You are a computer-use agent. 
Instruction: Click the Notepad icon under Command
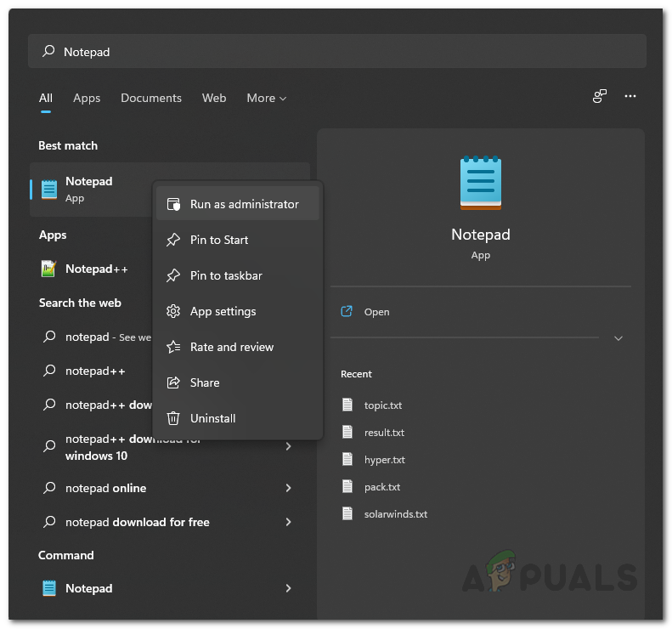click(x=49, y=588)
